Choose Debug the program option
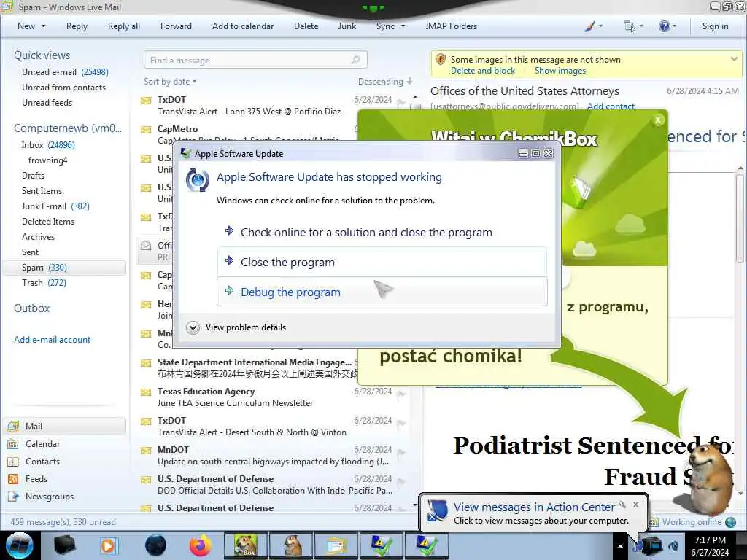 pyautogui.click(x=382, y=292)
